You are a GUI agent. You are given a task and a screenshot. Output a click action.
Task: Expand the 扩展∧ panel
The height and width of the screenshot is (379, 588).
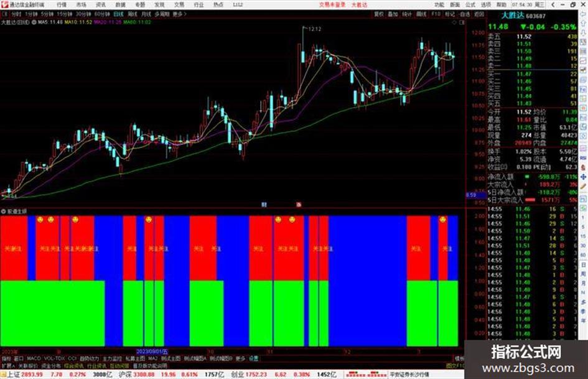point(8,366)
